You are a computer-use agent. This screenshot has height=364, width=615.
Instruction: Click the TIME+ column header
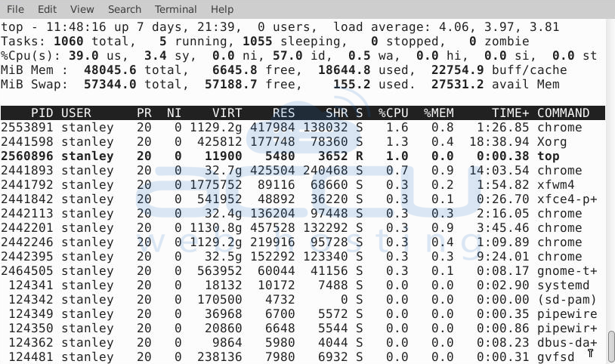pyautogui.click(x=511, y=113)
